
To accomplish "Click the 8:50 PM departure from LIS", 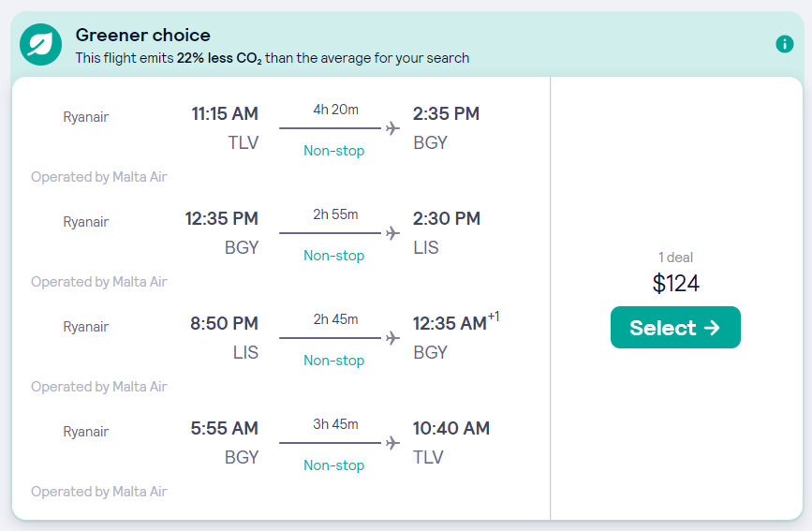I will coord(224,323).
